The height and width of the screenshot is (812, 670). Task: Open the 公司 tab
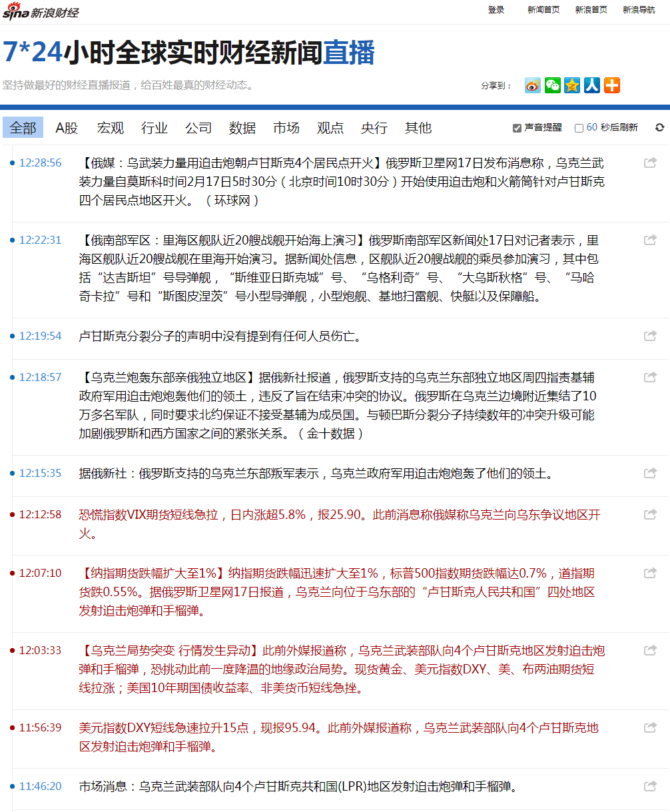tap(198, 127)
